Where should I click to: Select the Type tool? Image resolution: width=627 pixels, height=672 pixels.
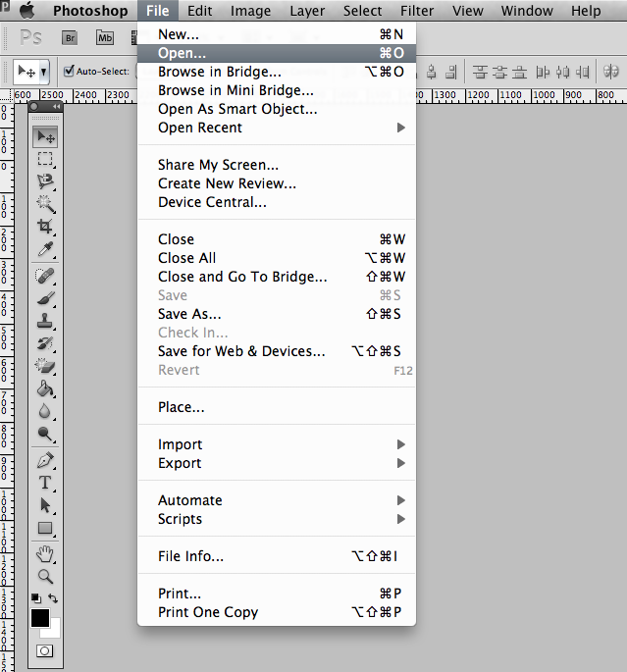coord(45,483)
